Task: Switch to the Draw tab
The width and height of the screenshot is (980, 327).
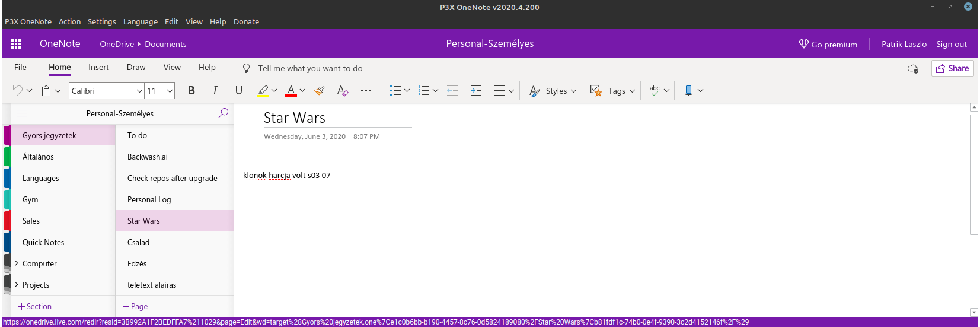Action: point(136,67)
